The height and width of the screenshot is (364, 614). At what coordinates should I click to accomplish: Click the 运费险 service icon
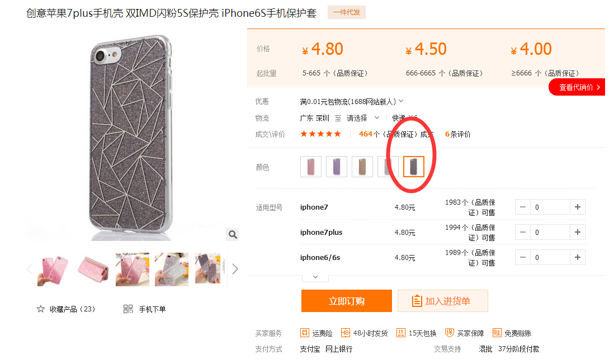pyautogui.click(x=305, y=333)
